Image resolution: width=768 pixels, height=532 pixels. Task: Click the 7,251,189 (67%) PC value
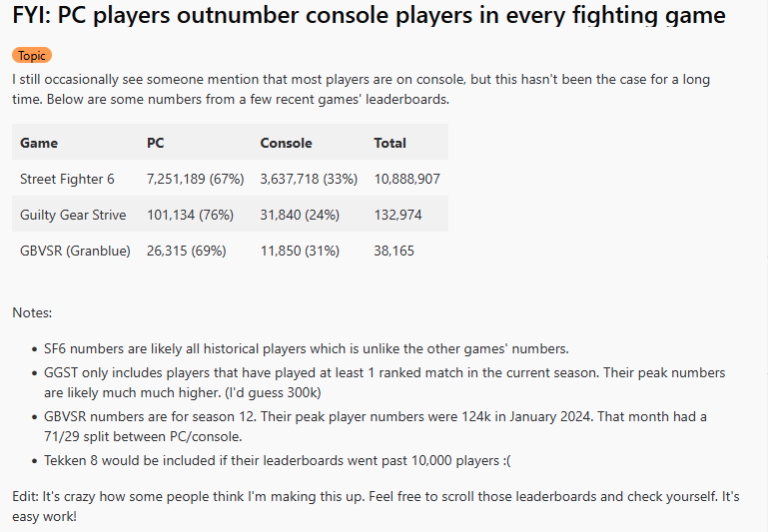pos(196,179)
